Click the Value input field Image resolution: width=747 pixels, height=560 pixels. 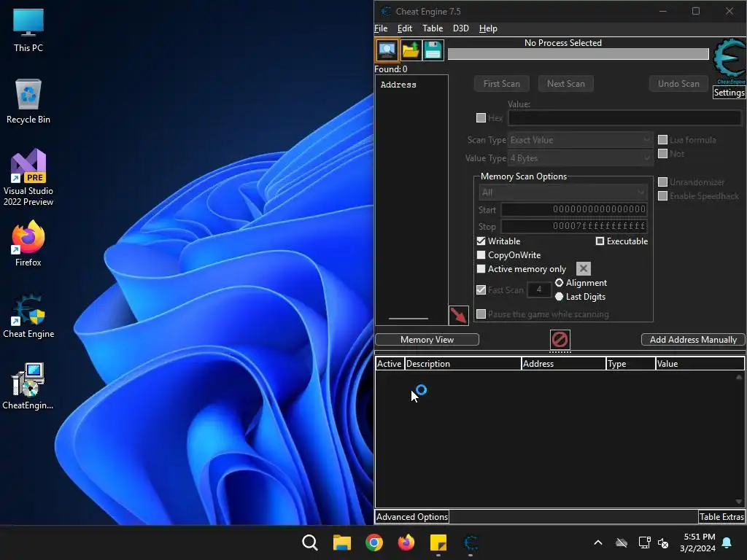[624, 117]
